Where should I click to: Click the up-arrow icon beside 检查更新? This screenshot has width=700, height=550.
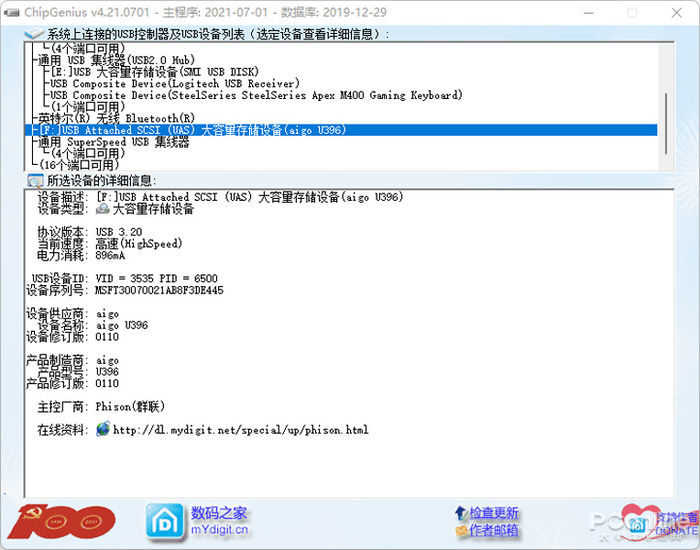pyautogui.click(x=461, y=513)
